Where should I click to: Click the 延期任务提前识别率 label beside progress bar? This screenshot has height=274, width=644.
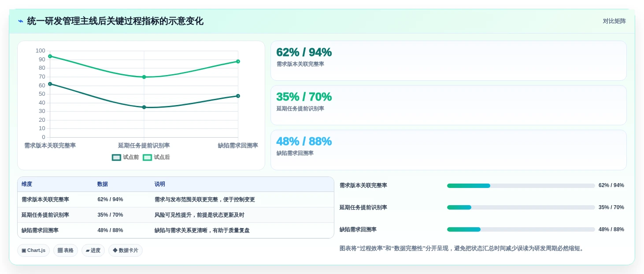pyautogui.click(x=363, y=207)
